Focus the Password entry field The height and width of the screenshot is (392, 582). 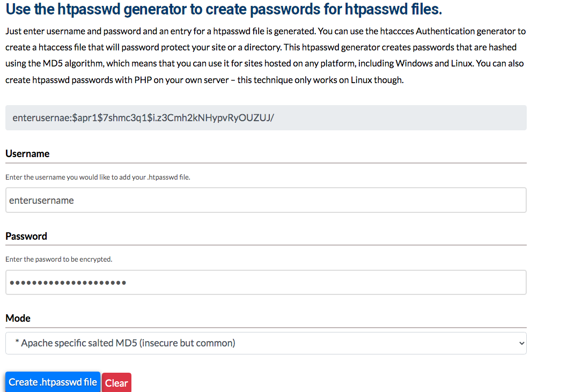coord(215,282)
